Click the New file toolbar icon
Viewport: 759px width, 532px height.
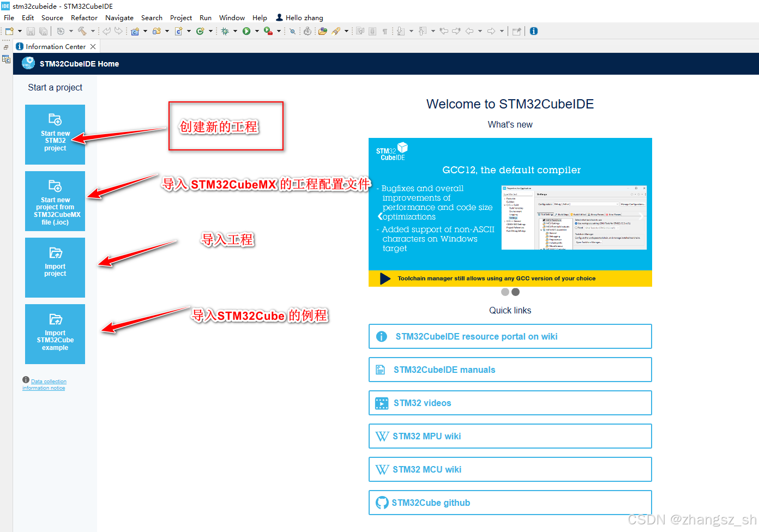pyautogui.click(x=9, y=31)
